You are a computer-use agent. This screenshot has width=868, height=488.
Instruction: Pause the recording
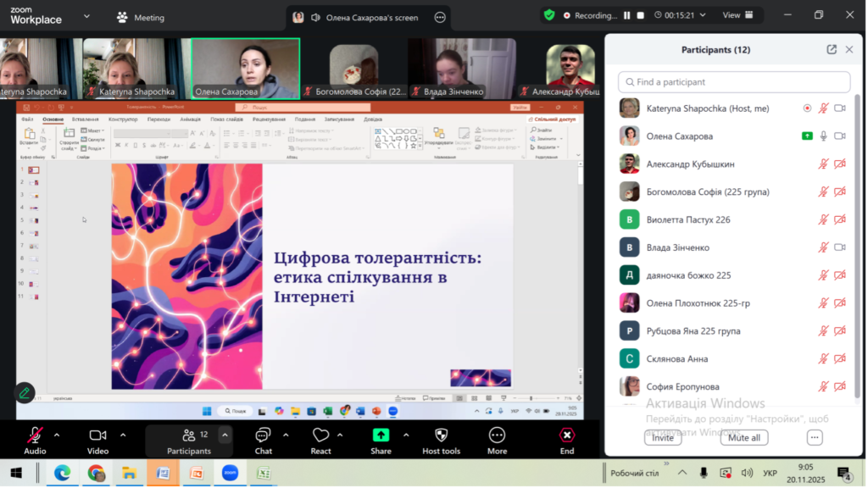click(627, 15)
